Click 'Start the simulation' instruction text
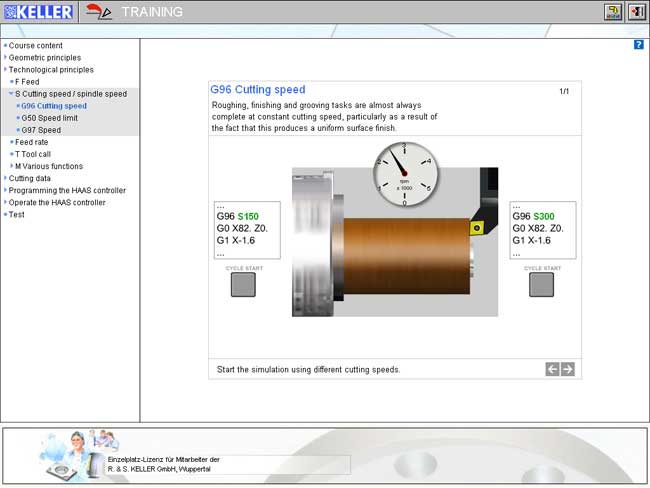This screenshot has height=488, width=650. [308, 369]
